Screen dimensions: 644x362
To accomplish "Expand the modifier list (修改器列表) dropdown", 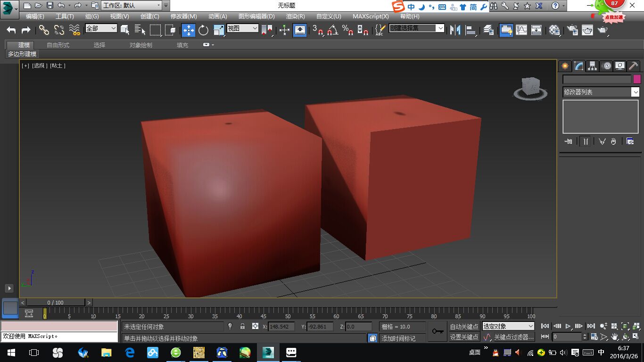I will [635, 92].
